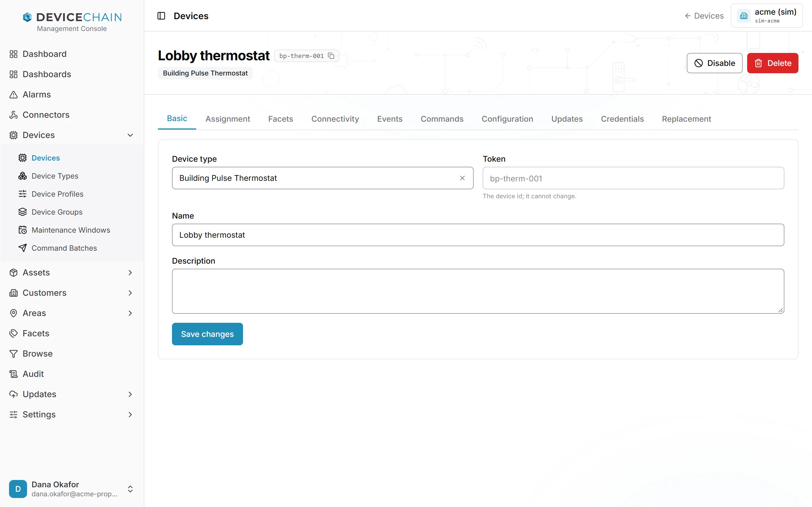Delete the Lobby thermostat device
Screen dimensions: 812x507
pyautogui.click(x=773, y=63)
